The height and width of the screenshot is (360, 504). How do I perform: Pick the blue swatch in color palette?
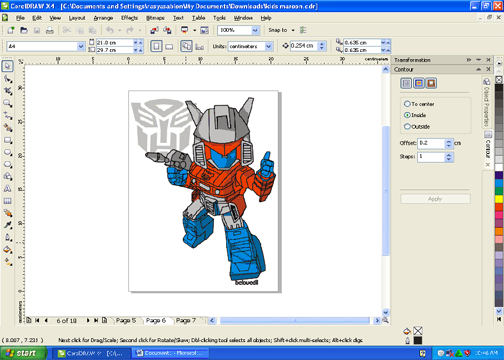coord(499,183)
